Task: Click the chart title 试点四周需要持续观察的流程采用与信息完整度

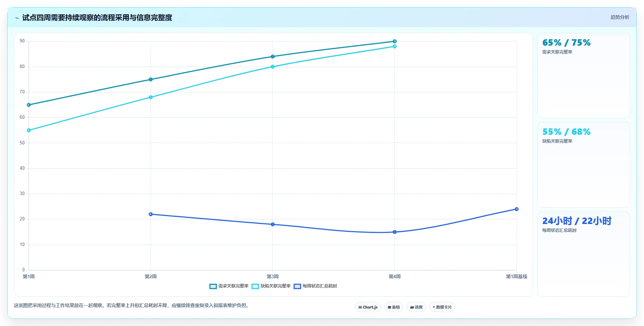Action: coord(97,17)
